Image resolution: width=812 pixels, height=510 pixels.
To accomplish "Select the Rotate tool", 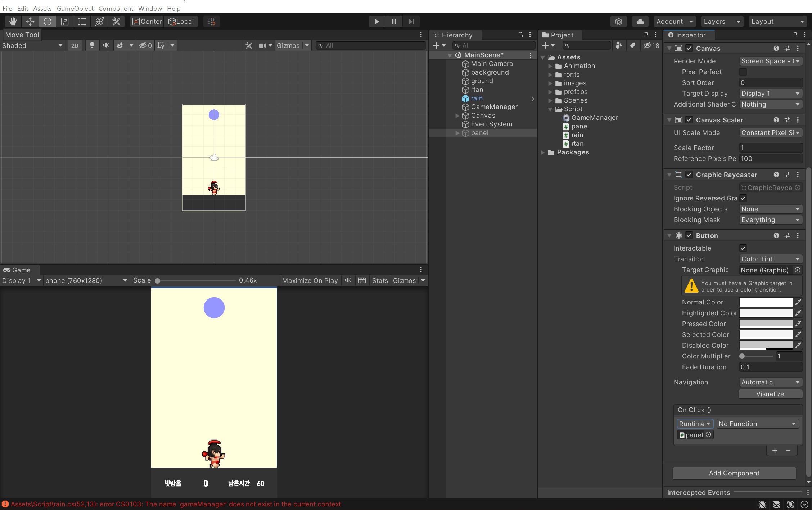I will coord(48,22).
